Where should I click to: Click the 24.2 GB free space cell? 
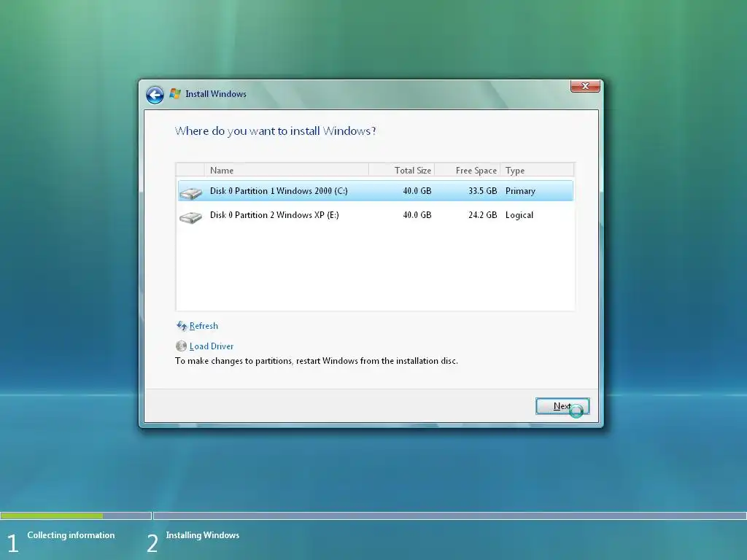[x=483, y=215]
